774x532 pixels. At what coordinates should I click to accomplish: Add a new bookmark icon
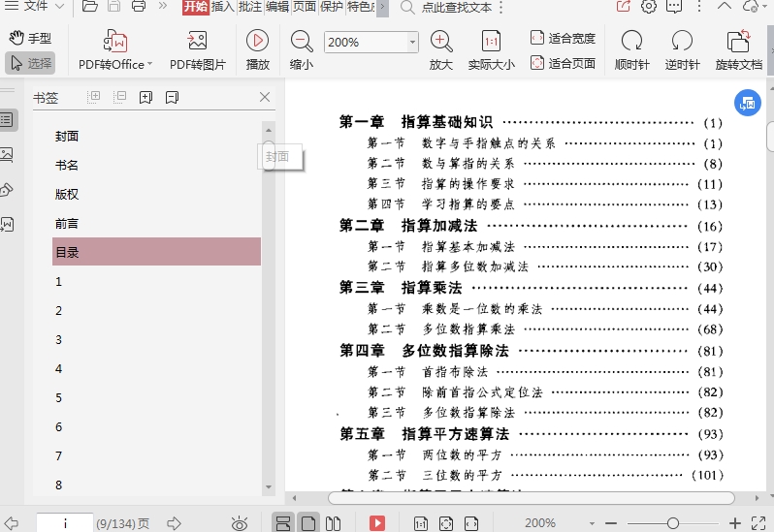pos(145,97)
